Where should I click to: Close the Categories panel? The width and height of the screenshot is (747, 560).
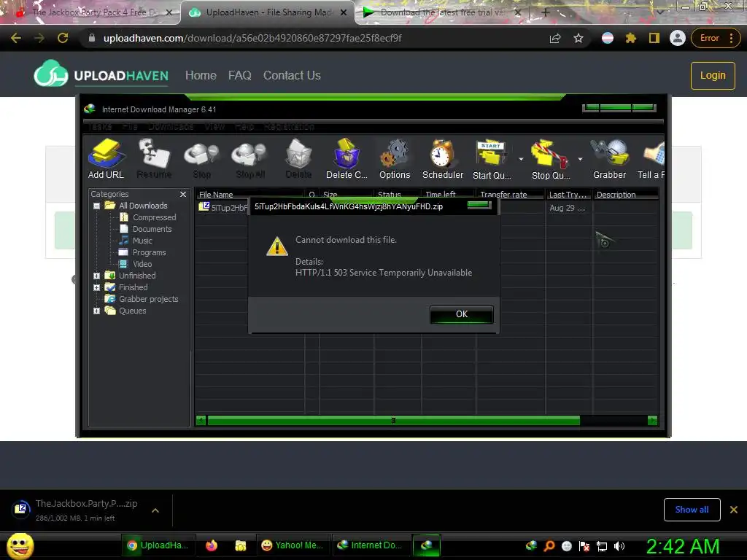coord(183,194)
